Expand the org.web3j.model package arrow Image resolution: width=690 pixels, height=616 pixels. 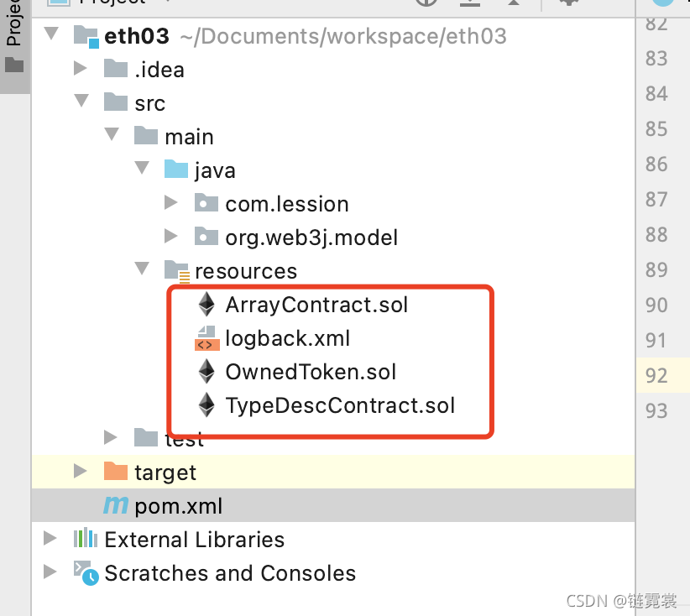click(x=170, y=236)
